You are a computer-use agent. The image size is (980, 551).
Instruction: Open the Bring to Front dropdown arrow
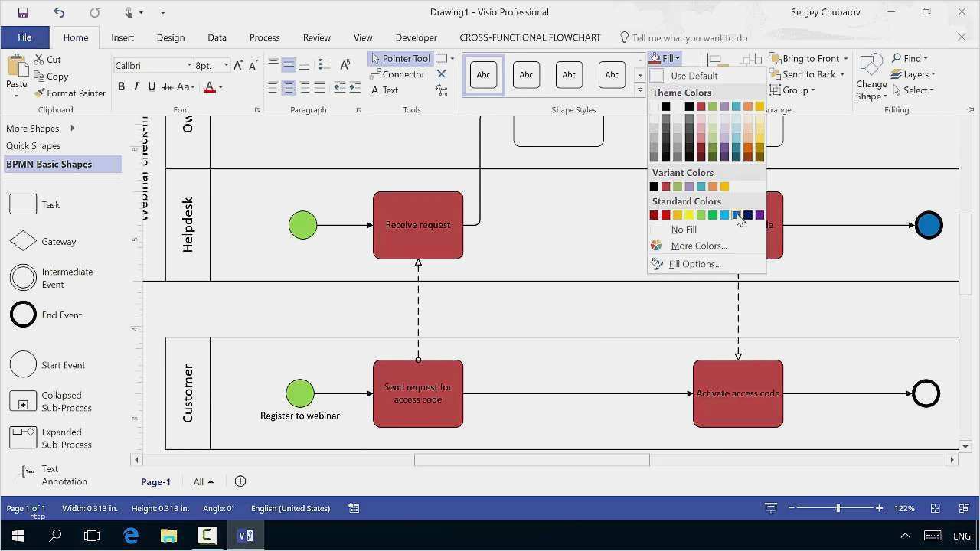[845, 59]
